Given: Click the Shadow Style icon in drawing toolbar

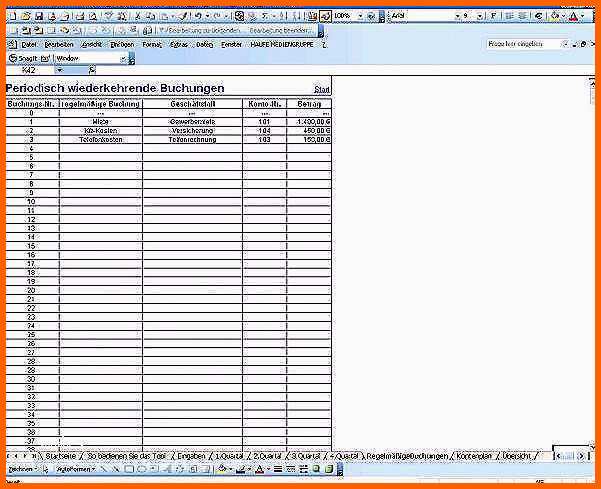Looking at the screenshot, I should point(316,469).
